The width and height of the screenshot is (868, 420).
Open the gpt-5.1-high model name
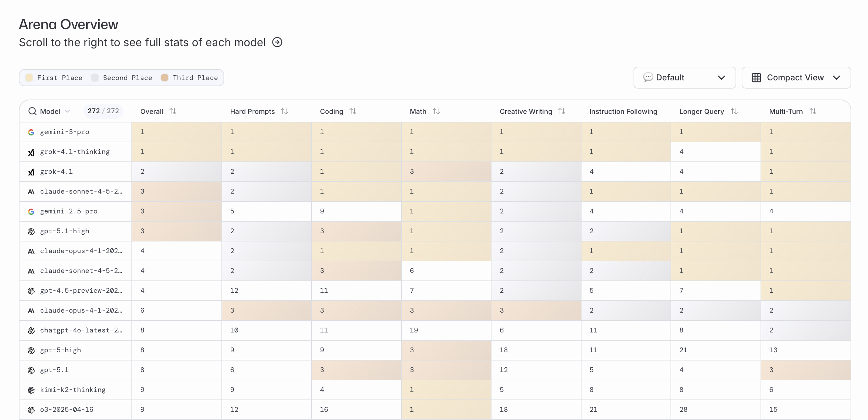tap(65, 231)
